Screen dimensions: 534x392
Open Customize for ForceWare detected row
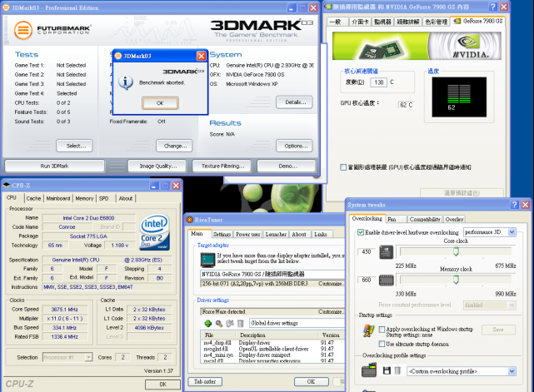click(x=331, y=312)
